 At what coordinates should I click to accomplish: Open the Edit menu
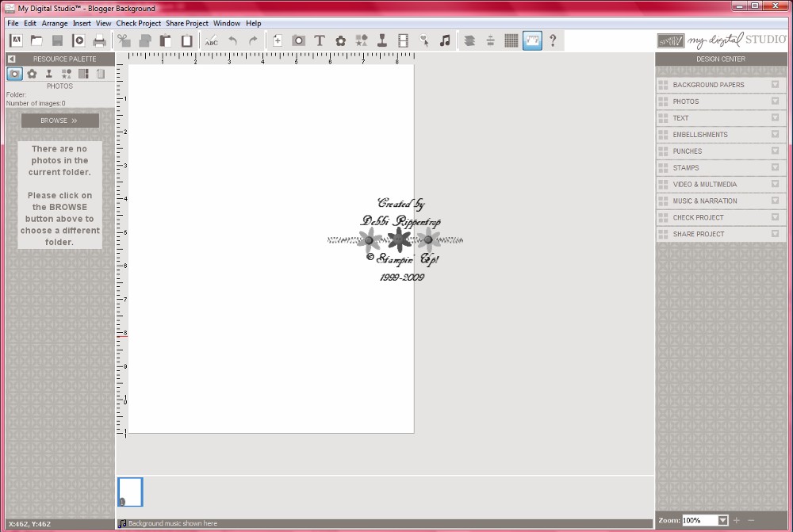[x=30, y=23]
